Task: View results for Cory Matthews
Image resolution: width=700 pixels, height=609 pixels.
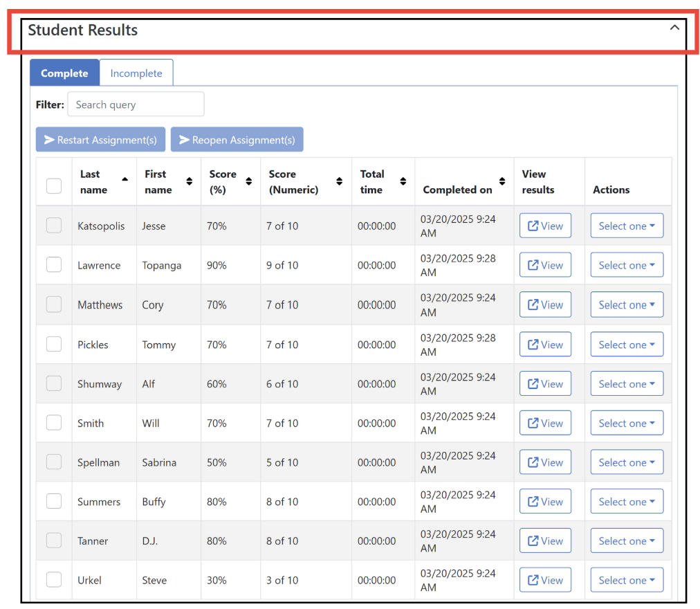Action: (x=545, y=304)
